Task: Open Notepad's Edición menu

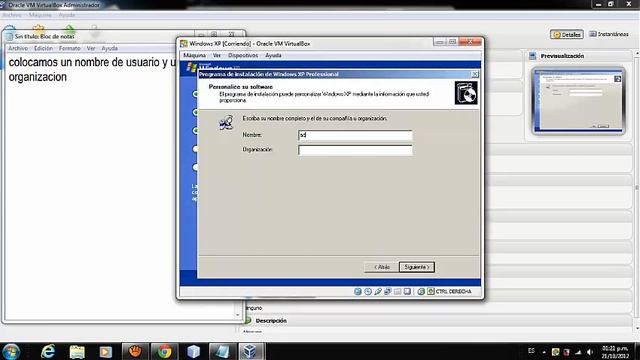Action: coord(43,48)
